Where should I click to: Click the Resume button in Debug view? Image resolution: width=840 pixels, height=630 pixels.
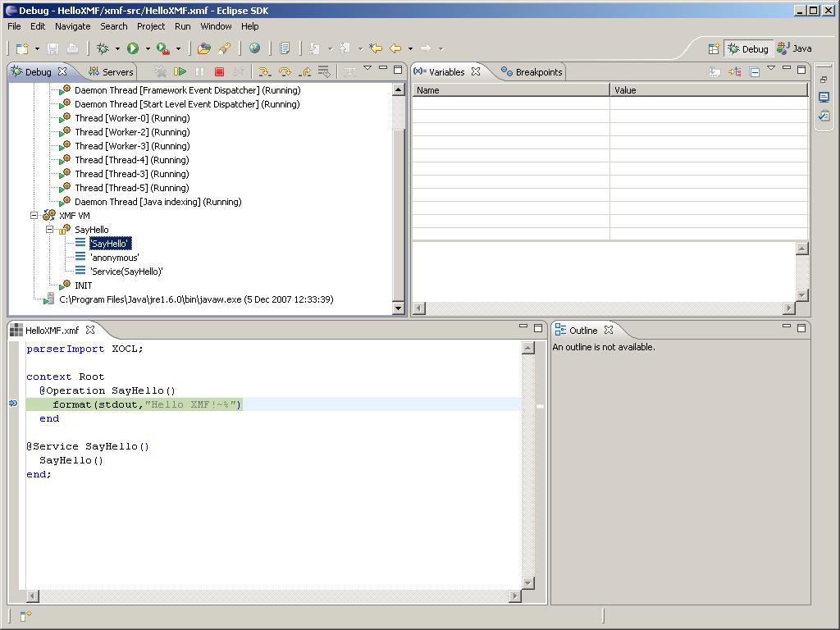180,71
